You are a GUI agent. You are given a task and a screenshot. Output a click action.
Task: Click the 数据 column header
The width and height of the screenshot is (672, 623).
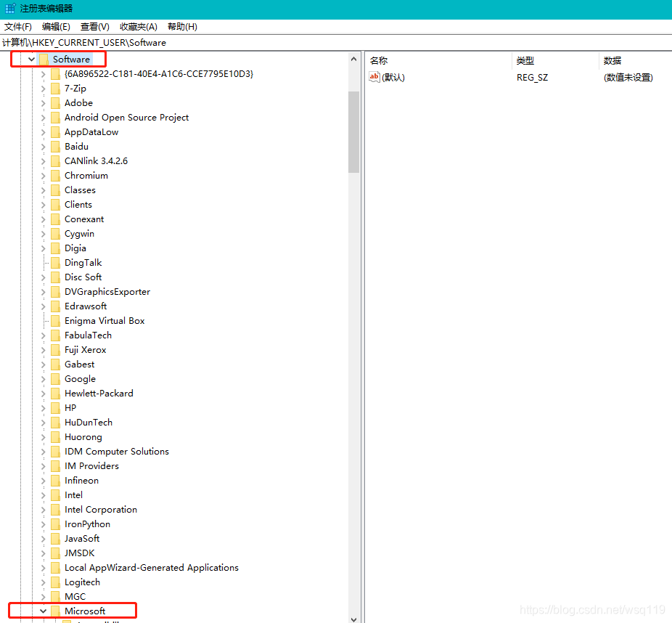coord(635,61)
